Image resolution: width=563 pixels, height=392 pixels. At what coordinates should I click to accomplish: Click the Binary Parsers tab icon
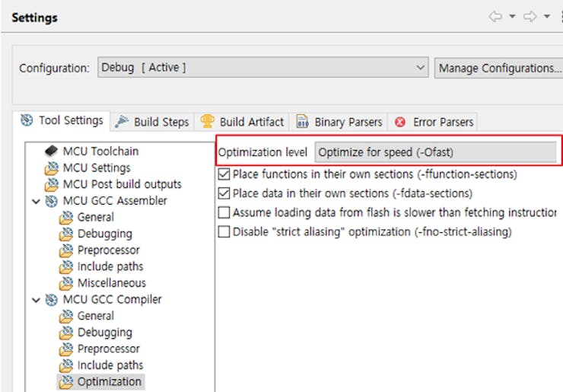[x=302, y=122]
